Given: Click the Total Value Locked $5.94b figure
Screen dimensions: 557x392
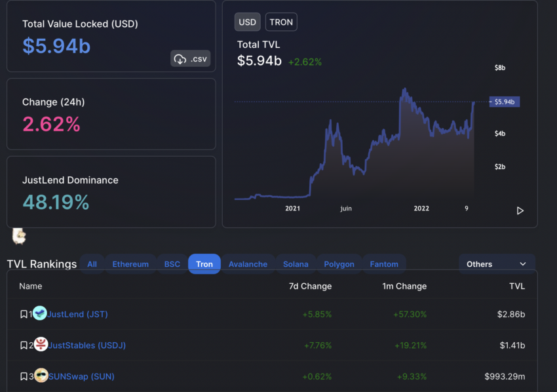Looking at the screenshot, I should pos(56,46).
